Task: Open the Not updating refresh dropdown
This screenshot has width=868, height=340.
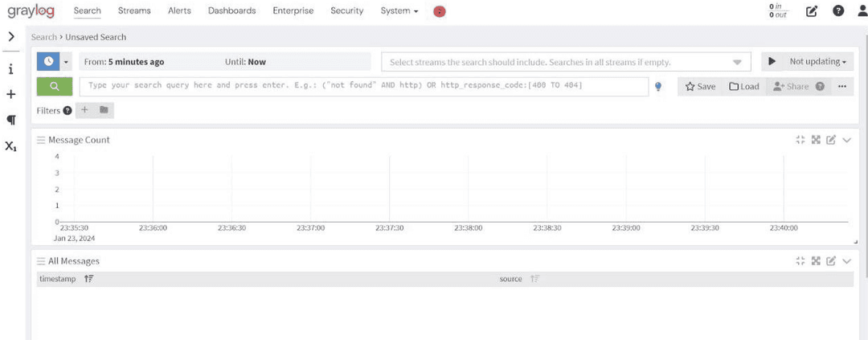Action: pyautogui.click(x=817, y=62)
